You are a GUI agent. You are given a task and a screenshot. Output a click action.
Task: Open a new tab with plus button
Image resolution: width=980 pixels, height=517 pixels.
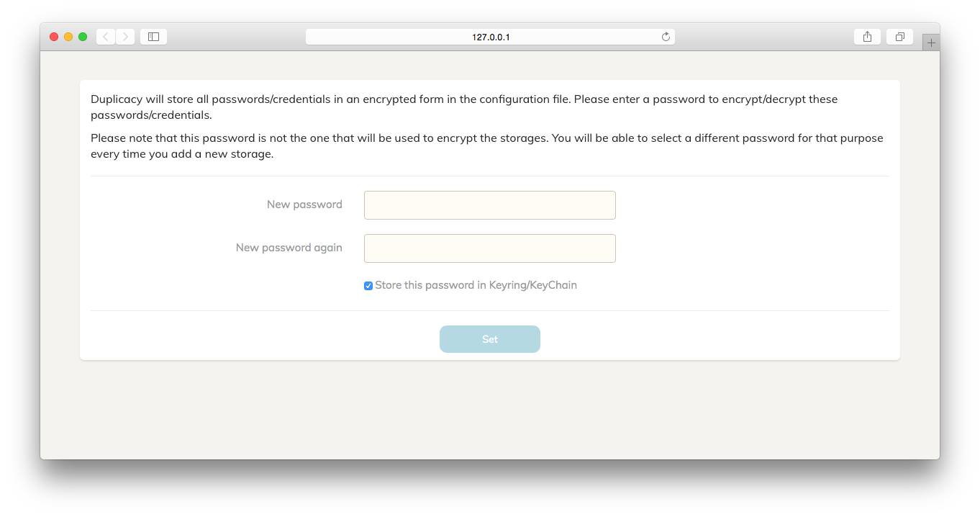[x=931, y=43]
